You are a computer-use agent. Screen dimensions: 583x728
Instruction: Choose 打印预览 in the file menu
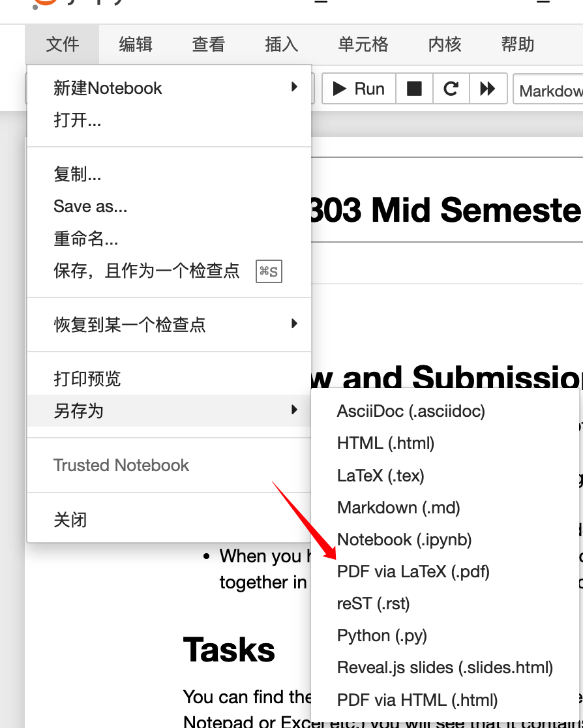point(87,378)
